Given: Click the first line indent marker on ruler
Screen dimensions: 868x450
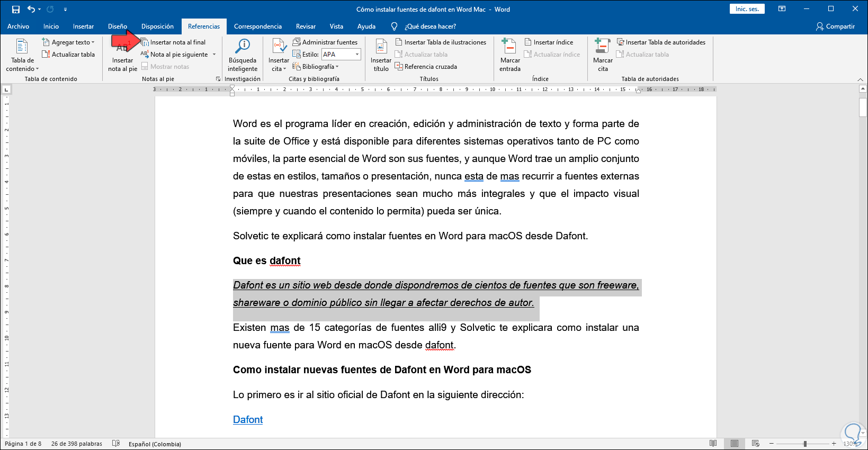Looking at the screenshot, I should click(x=232, y=87).
